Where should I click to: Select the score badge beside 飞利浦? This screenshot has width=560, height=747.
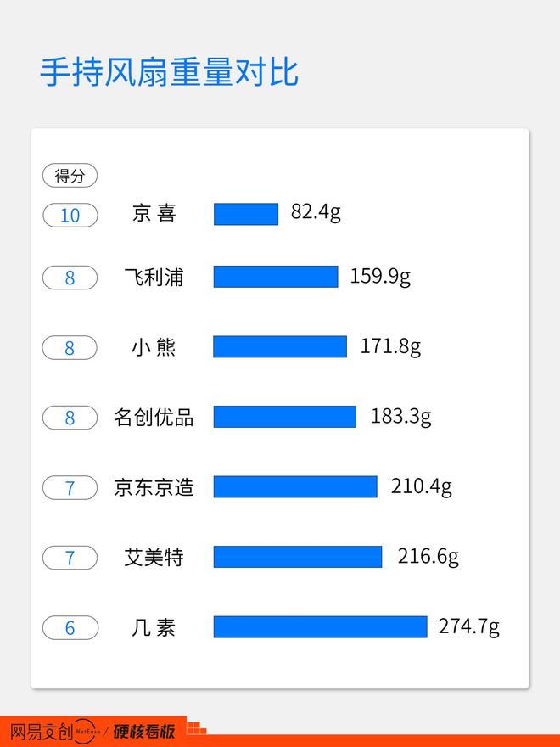click(70, 278)
